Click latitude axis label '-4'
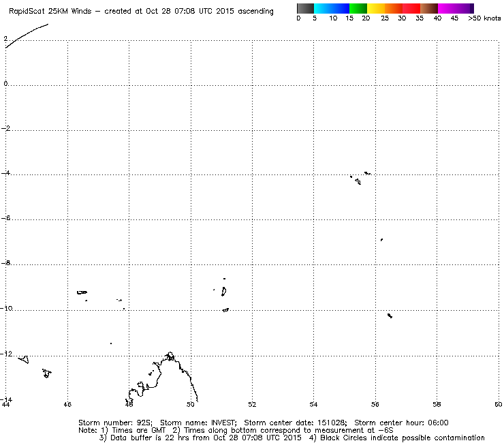Screen dimensions: 504x443 (5, 172)
